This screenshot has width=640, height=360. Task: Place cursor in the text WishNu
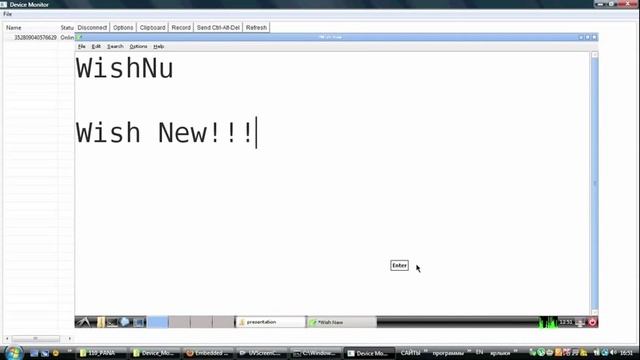124,68
